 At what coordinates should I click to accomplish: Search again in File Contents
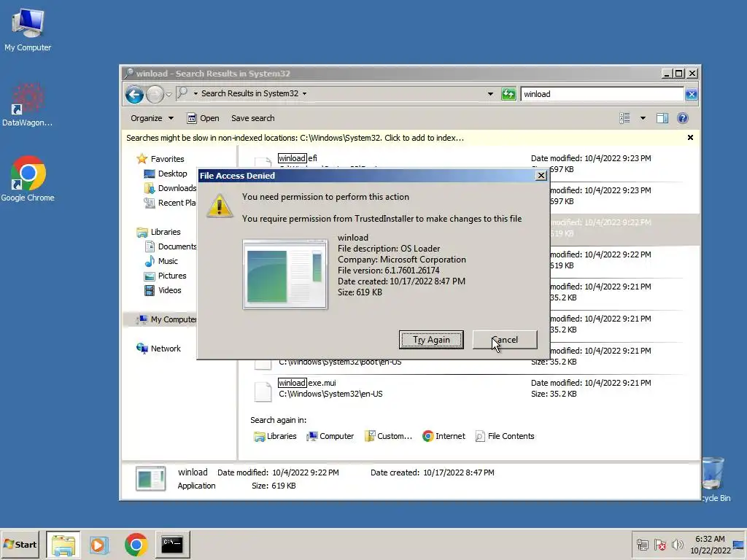pyautogui.click(x=505, y=436)
